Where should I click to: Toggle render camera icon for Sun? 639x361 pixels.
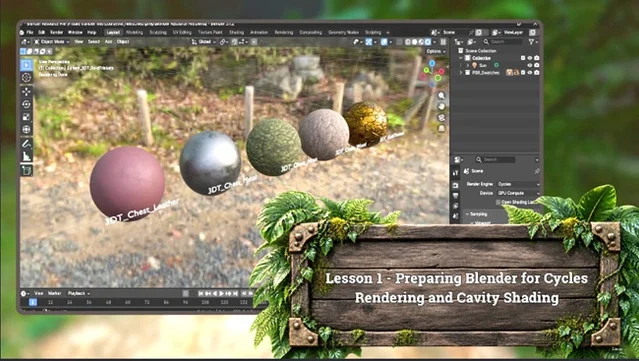click(537, 65)
